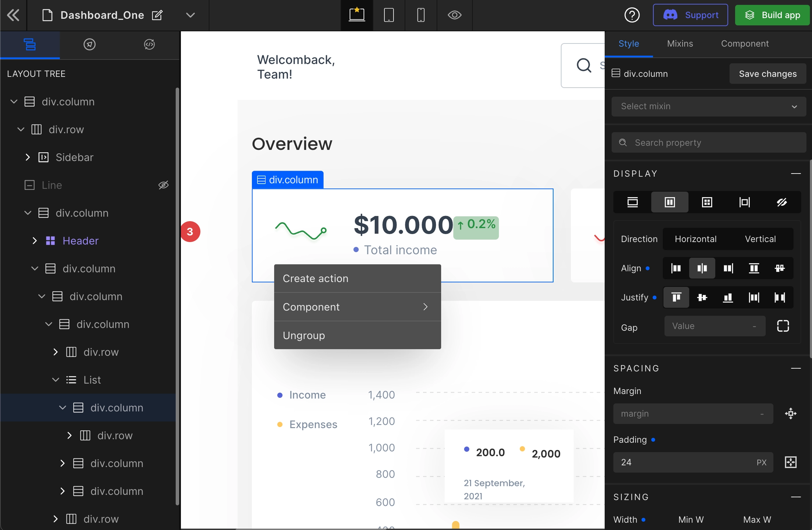This screenshot has height=530, width=812.
Task: Collapse the SPACING section
Action: click(796, 368)
